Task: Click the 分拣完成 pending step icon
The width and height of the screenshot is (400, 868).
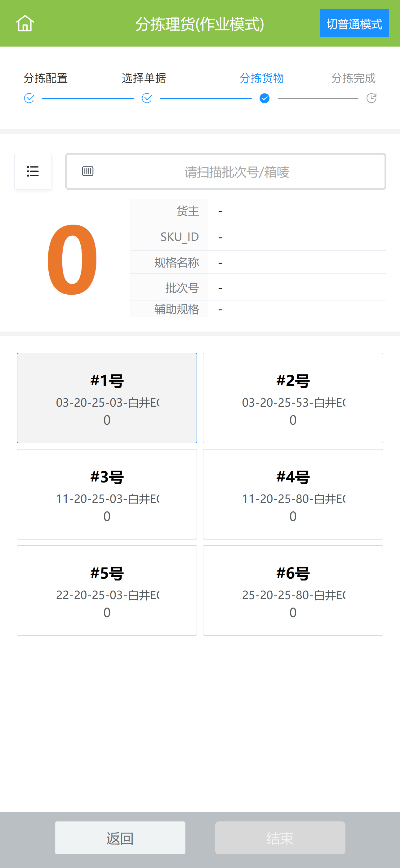Action: [x=371, y=98]
